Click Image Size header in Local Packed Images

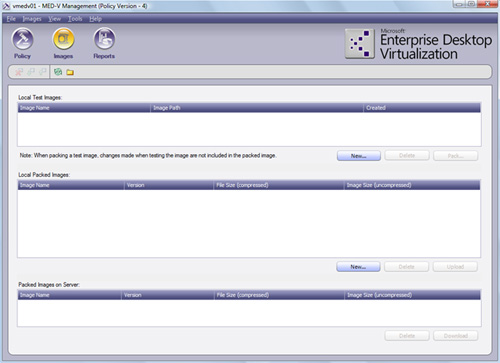click(x=412, y=185)
